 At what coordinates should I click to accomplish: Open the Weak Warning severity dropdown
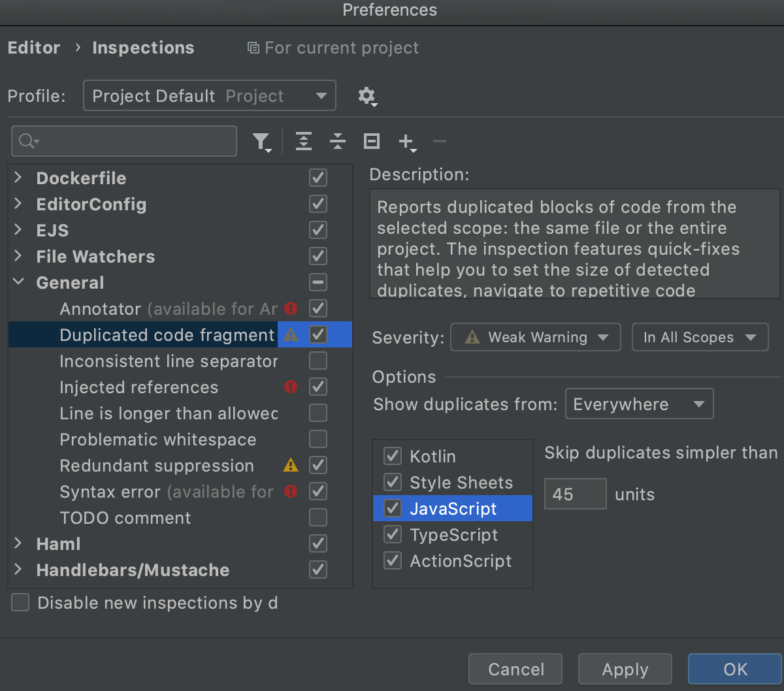[x=535, y=337]
